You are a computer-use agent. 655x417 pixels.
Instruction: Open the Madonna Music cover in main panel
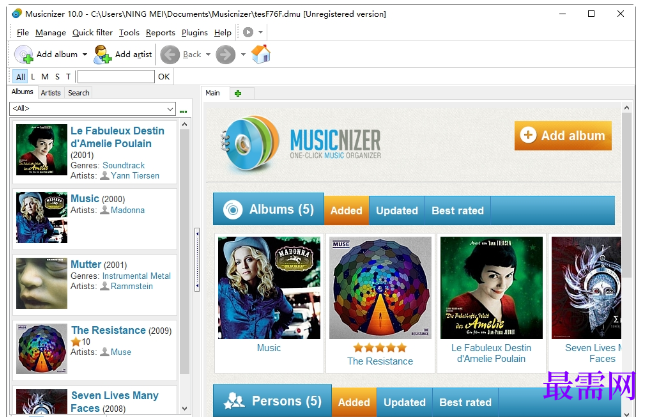point(269,288)
